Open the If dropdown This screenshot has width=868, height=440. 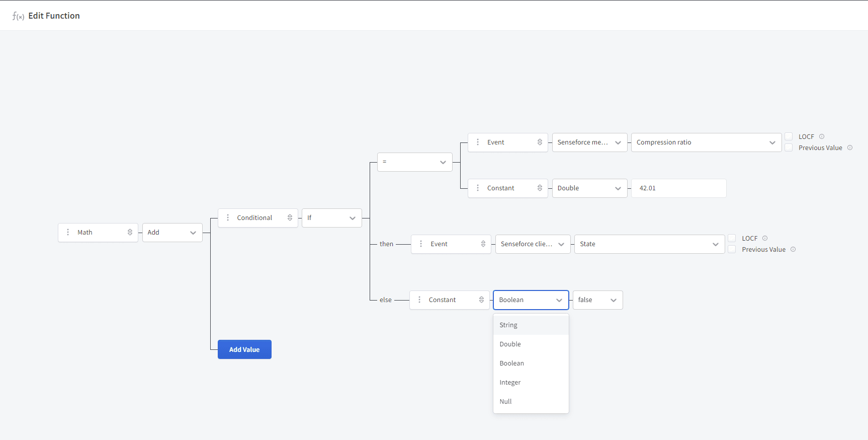pyautogui.click(x=332, y=218)
